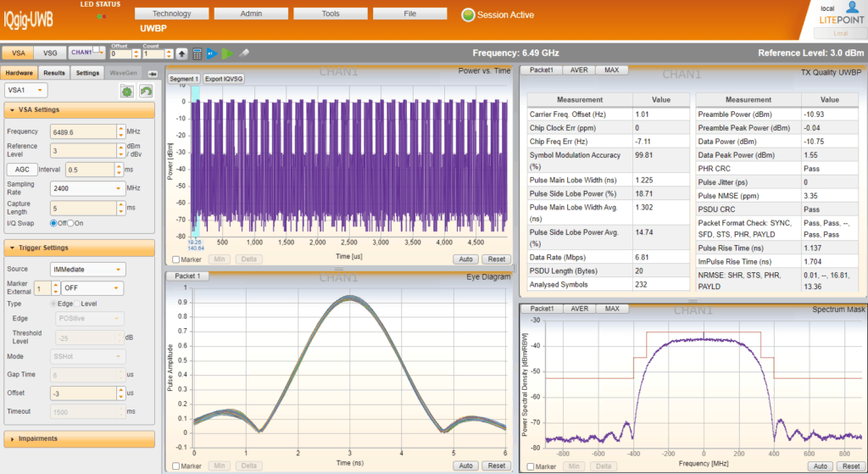Toggle the AGC button
The image size is (868, 474).
click(22, 170)
